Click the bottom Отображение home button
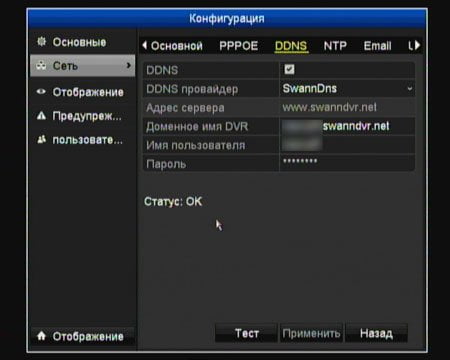This screenshot has height=360, width=450. point(83,336)
